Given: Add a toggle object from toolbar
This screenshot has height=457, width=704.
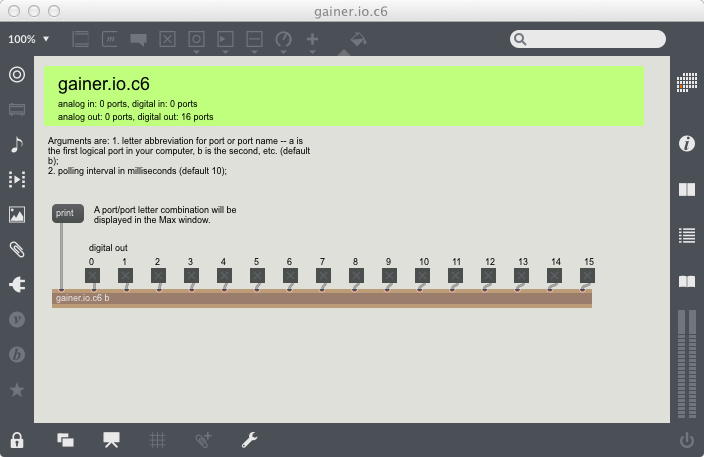Looking at the screenshot, I should point(167,40).
